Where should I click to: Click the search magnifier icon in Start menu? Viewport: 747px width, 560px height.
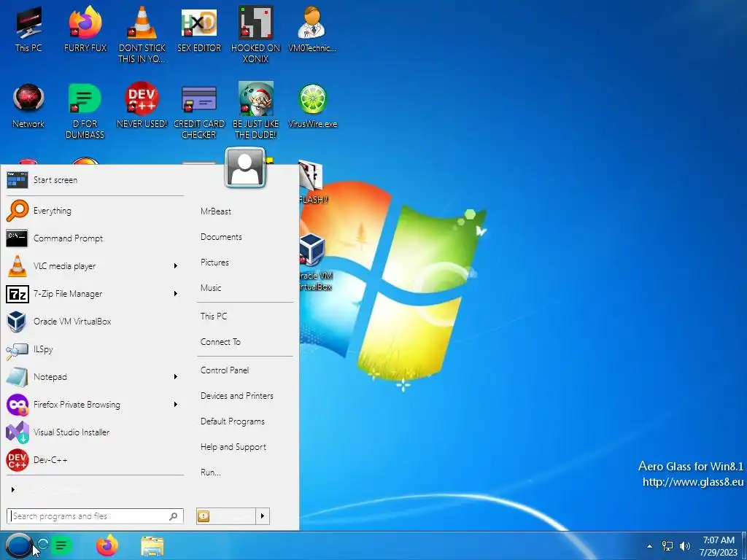tap(174, 516)
